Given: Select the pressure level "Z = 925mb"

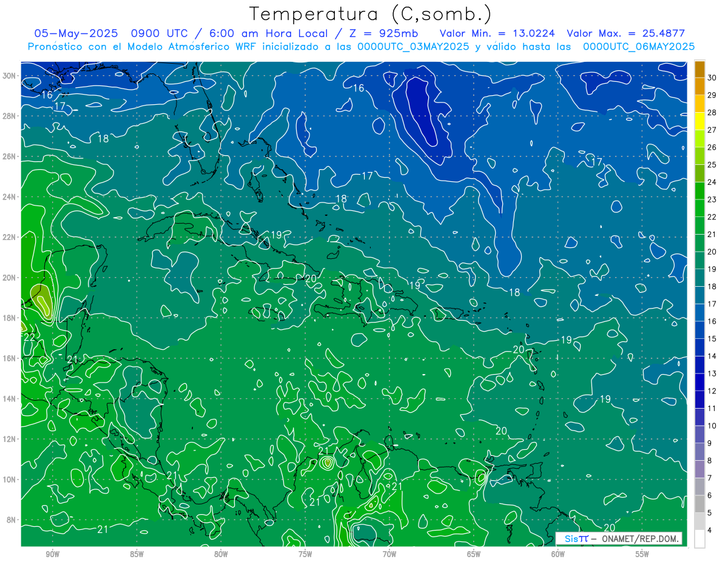Looking at the screenshot, I should tap(383, 34).
